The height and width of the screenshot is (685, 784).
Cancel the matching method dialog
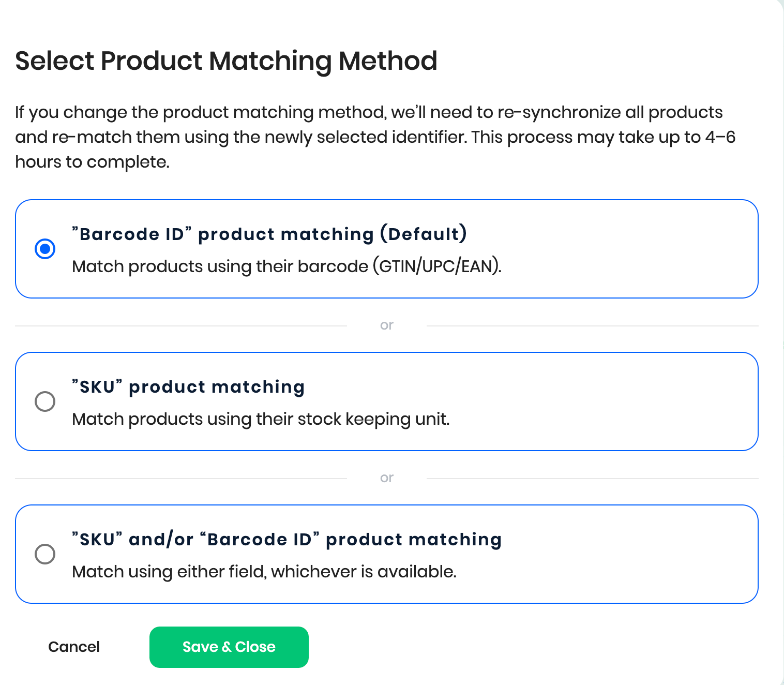pyautogui.click(x=74, y=647)
